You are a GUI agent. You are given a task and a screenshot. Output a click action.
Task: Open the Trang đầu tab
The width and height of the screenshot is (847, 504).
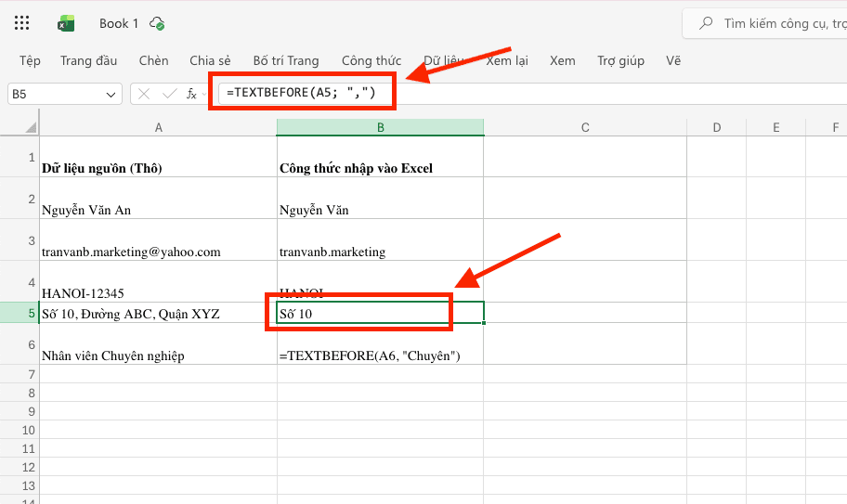click(88, 60)
